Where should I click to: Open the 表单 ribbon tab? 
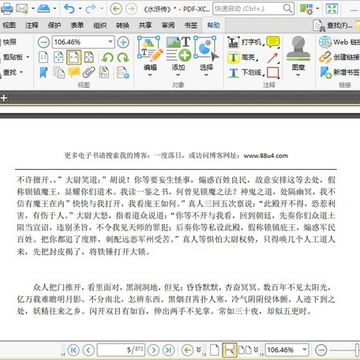click(77, 25)
